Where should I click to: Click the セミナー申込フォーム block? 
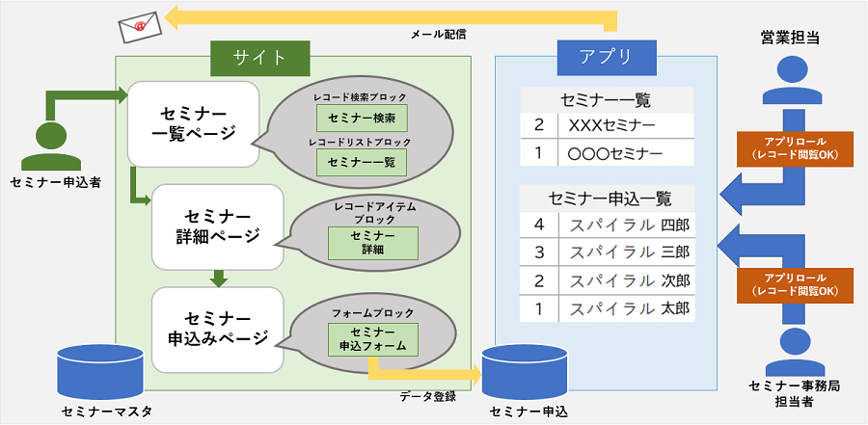pos(372,339)
